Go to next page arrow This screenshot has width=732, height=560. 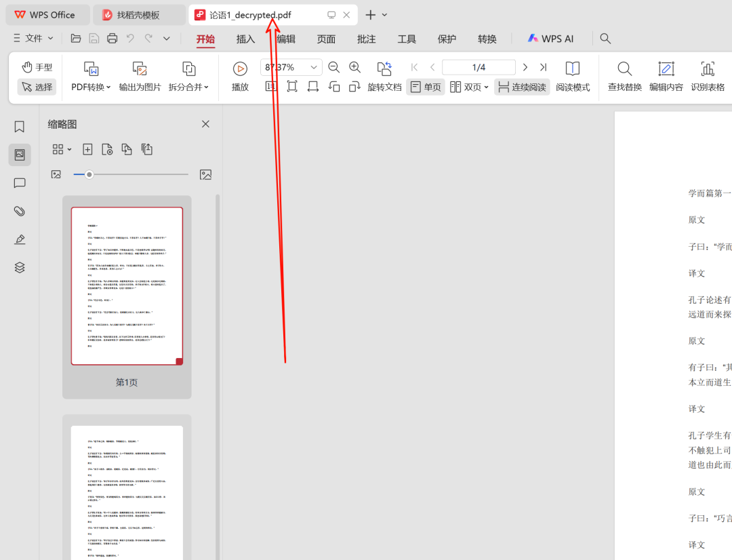[x=525, y=67]
